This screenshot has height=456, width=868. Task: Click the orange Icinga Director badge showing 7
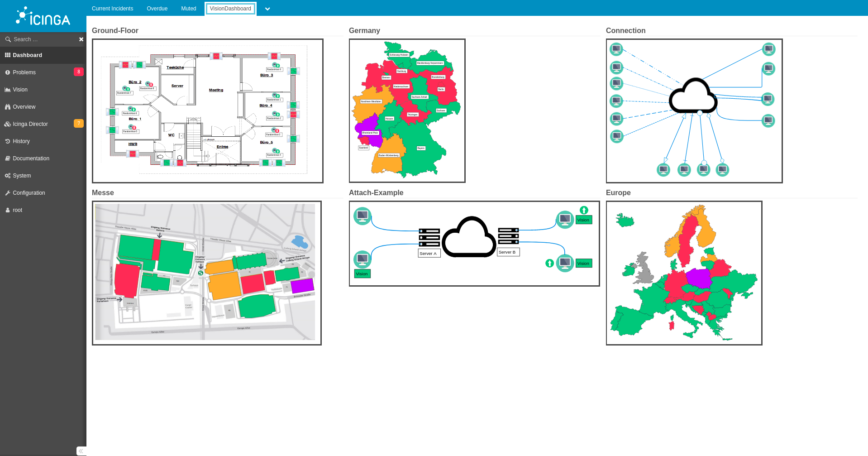click(x=79, y=123)
